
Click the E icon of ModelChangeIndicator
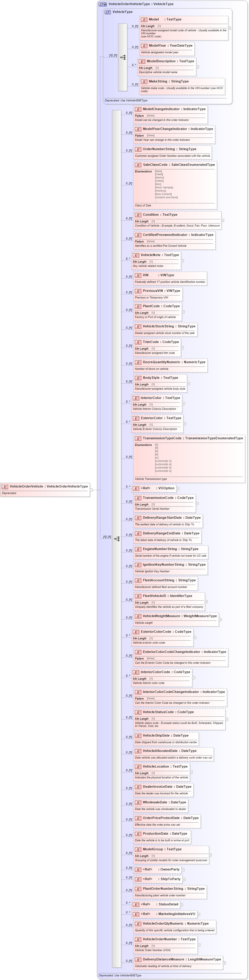click(138, 109)
